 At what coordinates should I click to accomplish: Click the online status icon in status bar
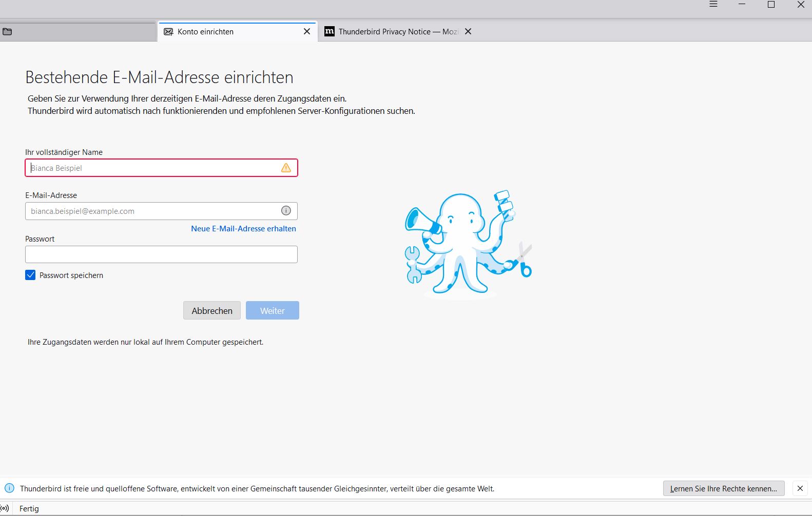point(5,508)
